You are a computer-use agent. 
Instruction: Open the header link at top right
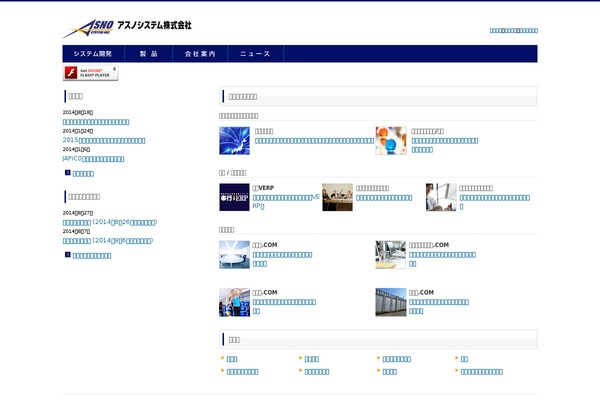click(514, 30)
